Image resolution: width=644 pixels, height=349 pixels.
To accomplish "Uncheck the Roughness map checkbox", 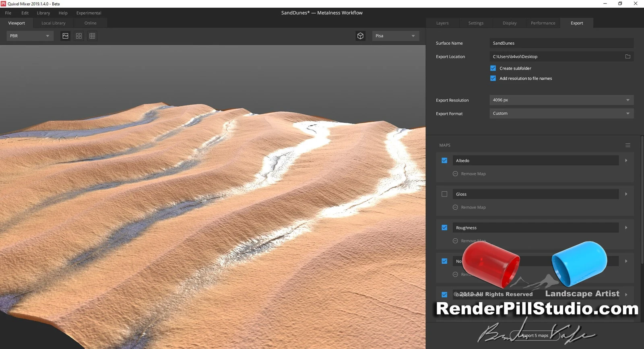I will [444, 227].
